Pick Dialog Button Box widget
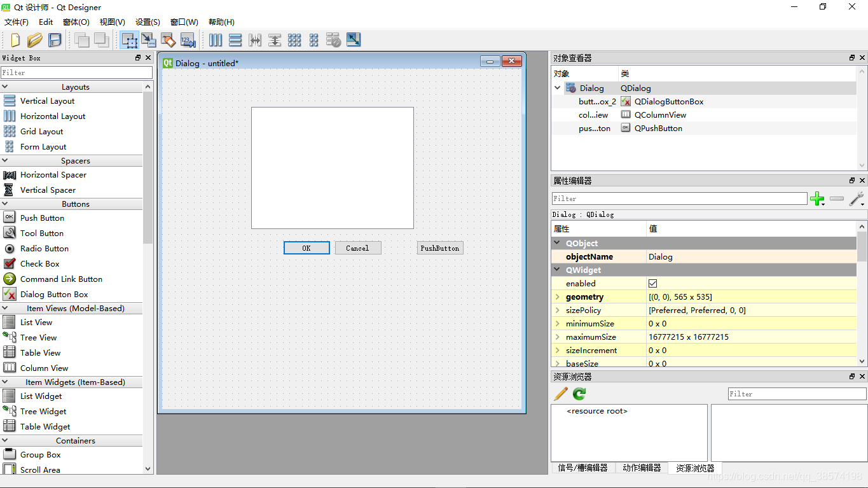 (x=54, y=294)
